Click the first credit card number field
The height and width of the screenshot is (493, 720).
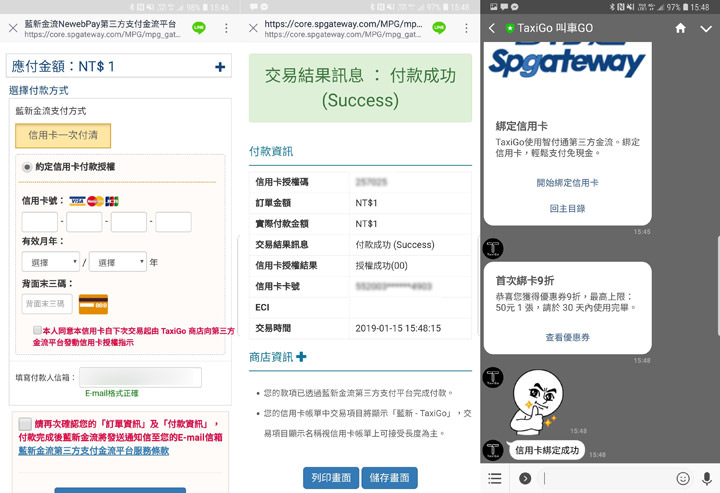click(40, 222)
